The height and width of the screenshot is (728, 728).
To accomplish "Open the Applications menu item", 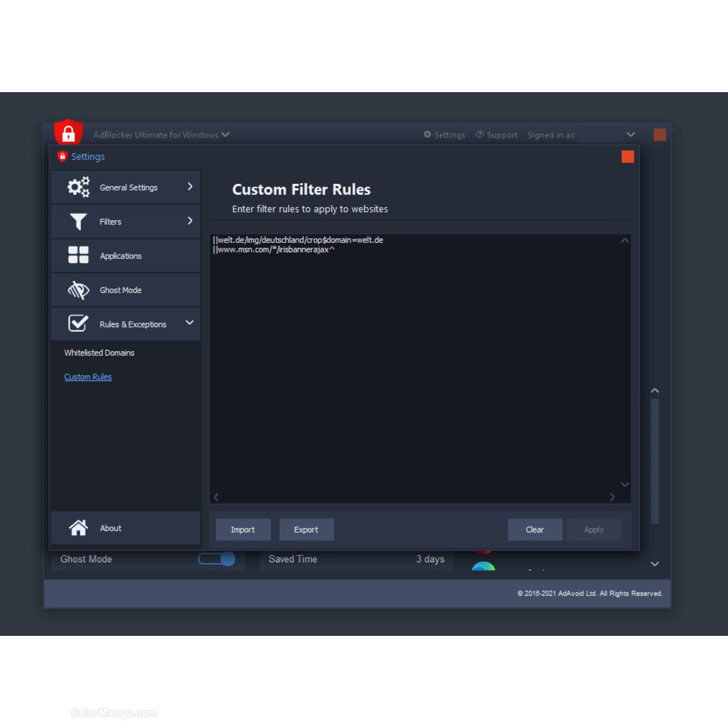I will [x=126, y=255].
